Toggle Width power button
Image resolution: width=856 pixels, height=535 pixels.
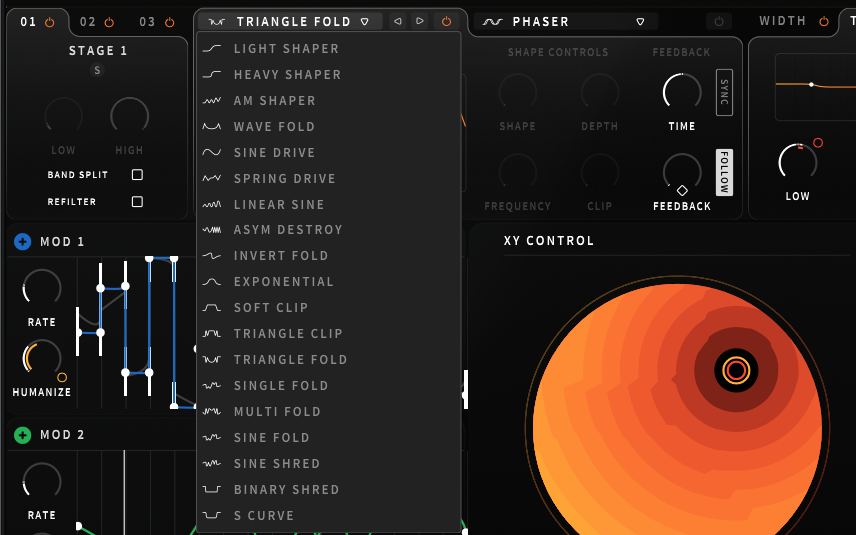point(824,21)
